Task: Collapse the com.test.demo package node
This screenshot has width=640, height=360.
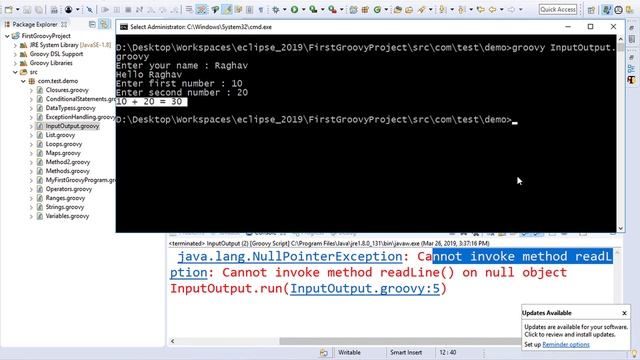Action: (23, 81)
